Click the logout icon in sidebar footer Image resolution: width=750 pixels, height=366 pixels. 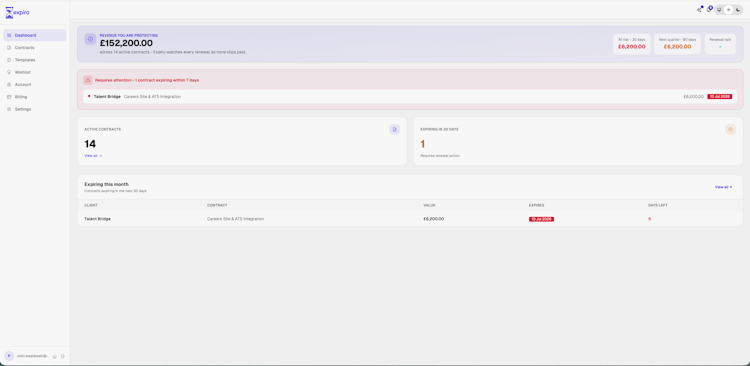(63, 356)
